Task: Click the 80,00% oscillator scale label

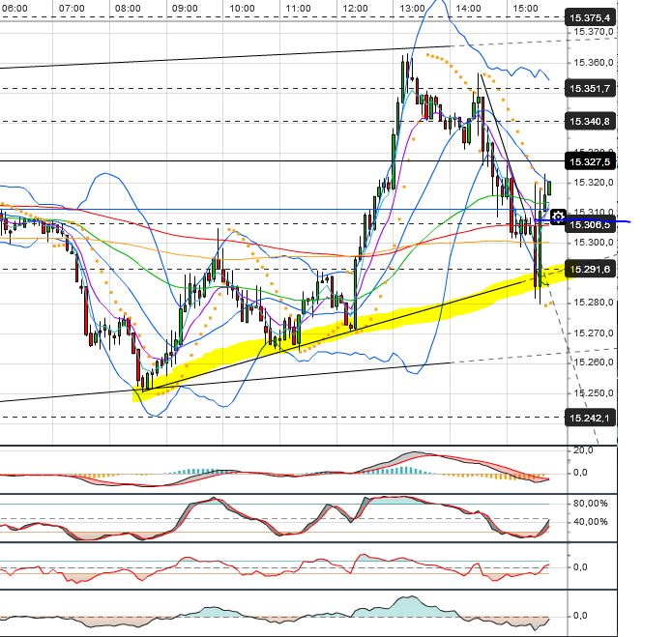Action: (590, 503)
